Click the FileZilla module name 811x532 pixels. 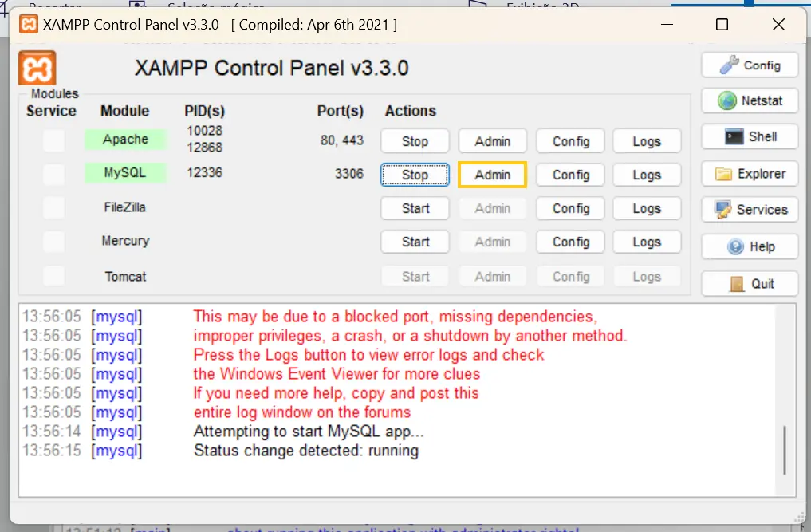(124, 207)
